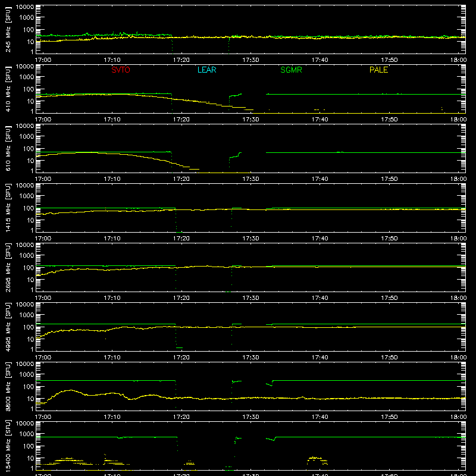
Task: Click the 10 value on 1415 MHz axis
Action: point(30,220)
